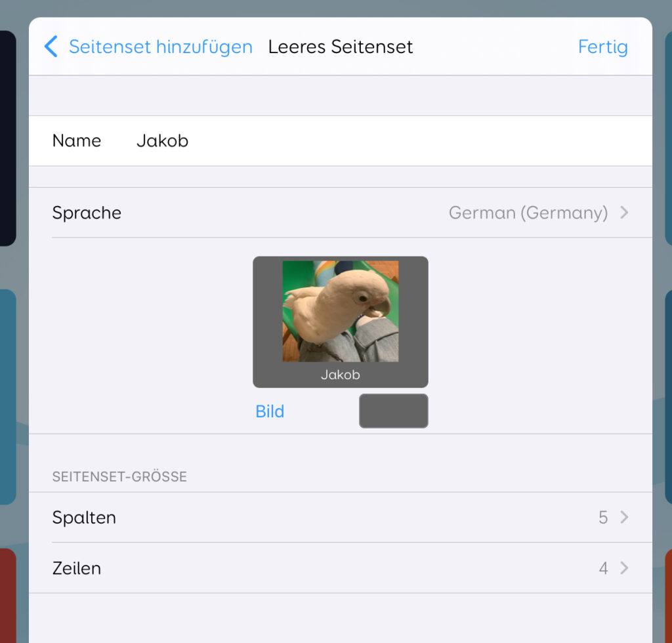672x643 pixels.
Task: Tap the parrot photo thumbnail
Action: (x=341, y=312)
